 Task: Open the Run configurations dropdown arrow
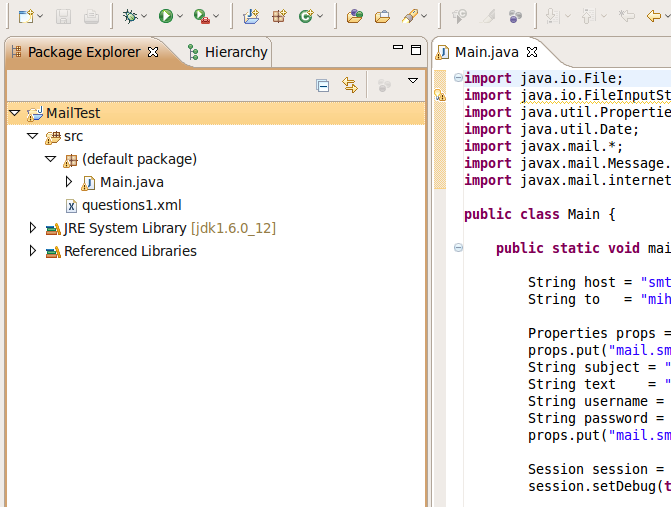tap(180, 16)
